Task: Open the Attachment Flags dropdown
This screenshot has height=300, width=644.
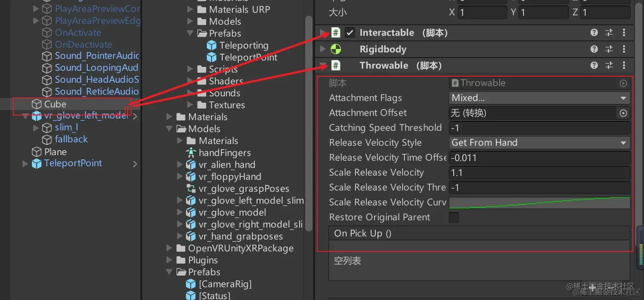Action: coord(539,98)
